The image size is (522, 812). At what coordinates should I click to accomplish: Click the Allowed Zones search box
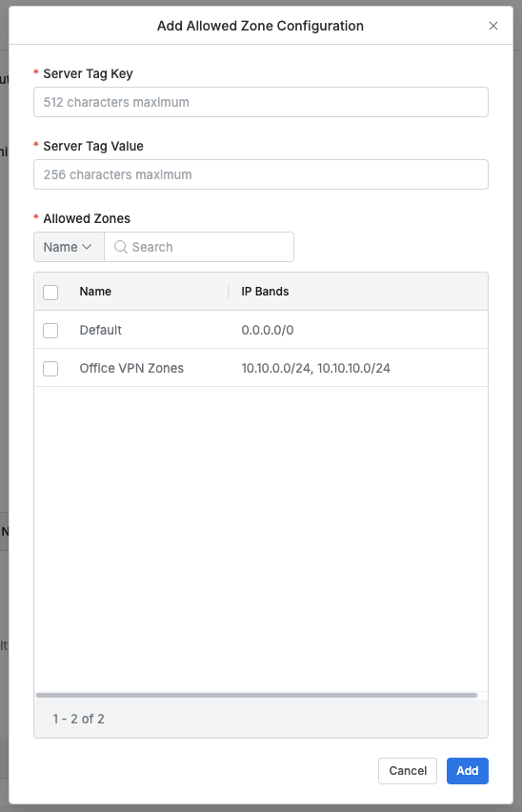click(x=199, y=247)
